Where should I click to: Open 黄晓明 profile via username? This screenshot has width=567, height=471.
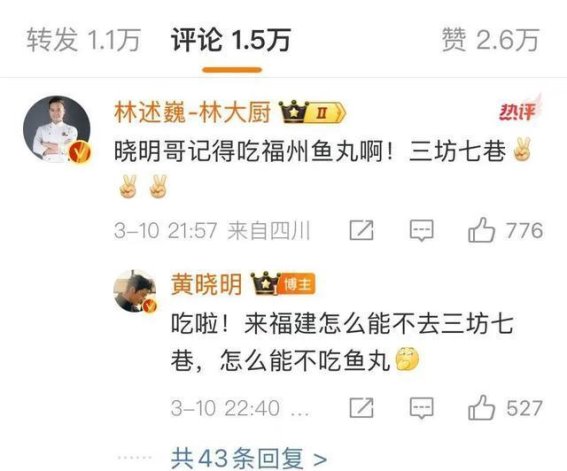206,284
